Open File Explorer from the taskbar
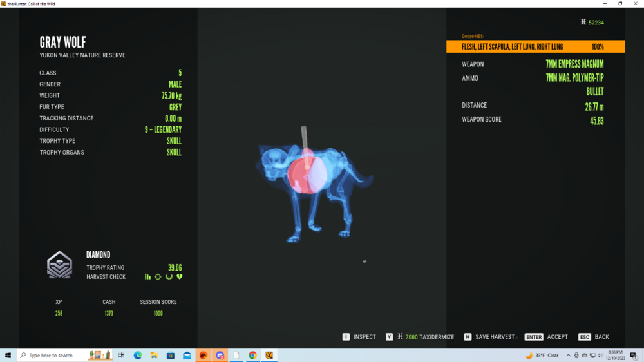 pos(154,356)
